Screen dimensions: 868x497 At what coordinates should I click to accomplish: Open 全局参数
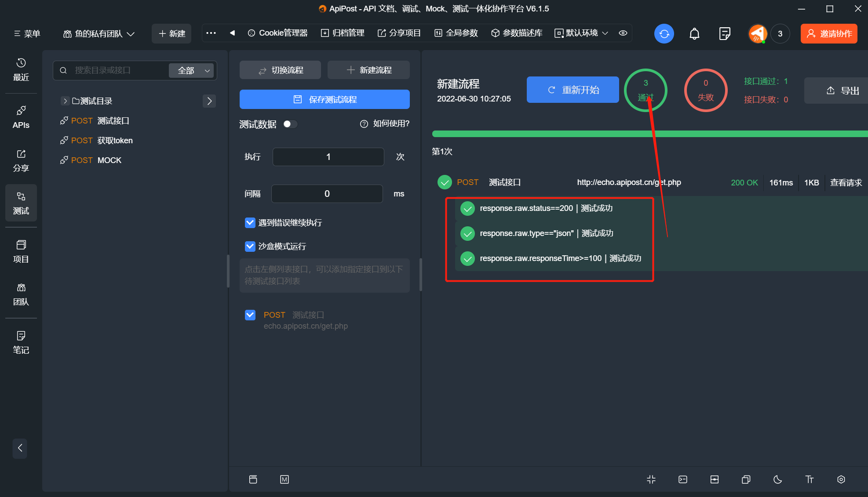[x=456, y=33]
